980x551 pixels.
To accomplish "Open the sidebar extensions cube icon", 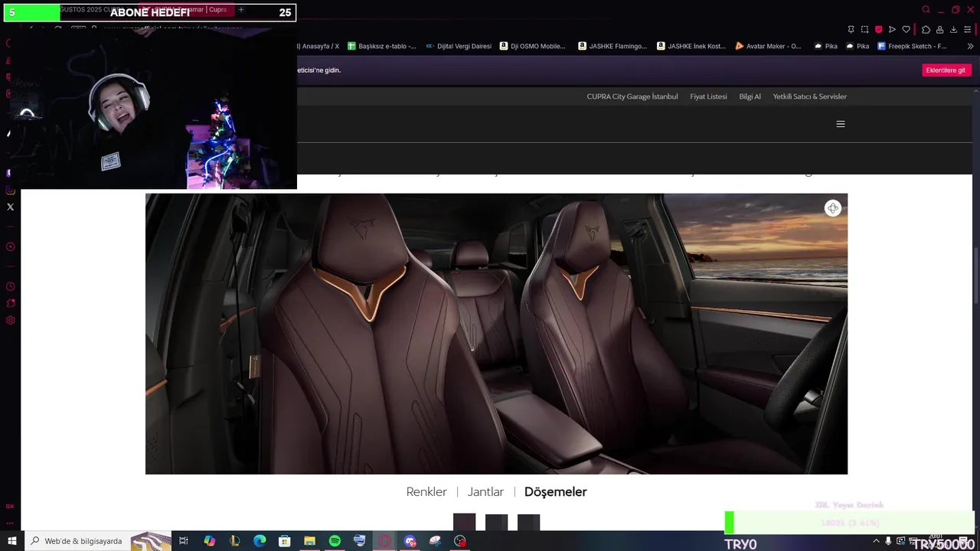I will tap(10, 303).
